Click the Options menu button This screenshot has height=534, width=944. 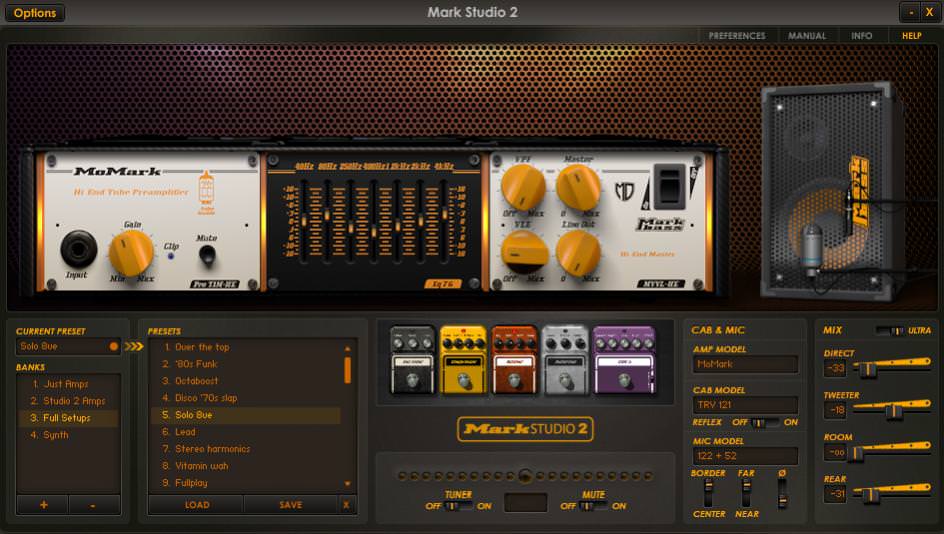(34, 13)
